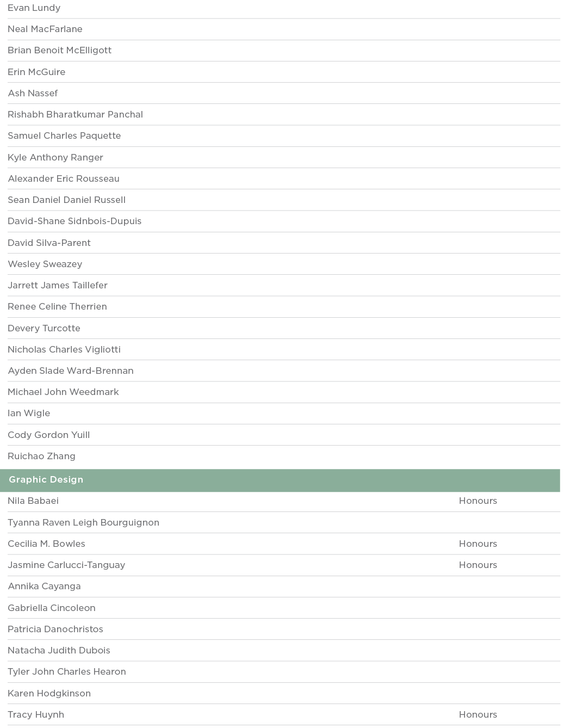Click the name Wesley Sweazey
564x728 pixels.
[45, 264]
